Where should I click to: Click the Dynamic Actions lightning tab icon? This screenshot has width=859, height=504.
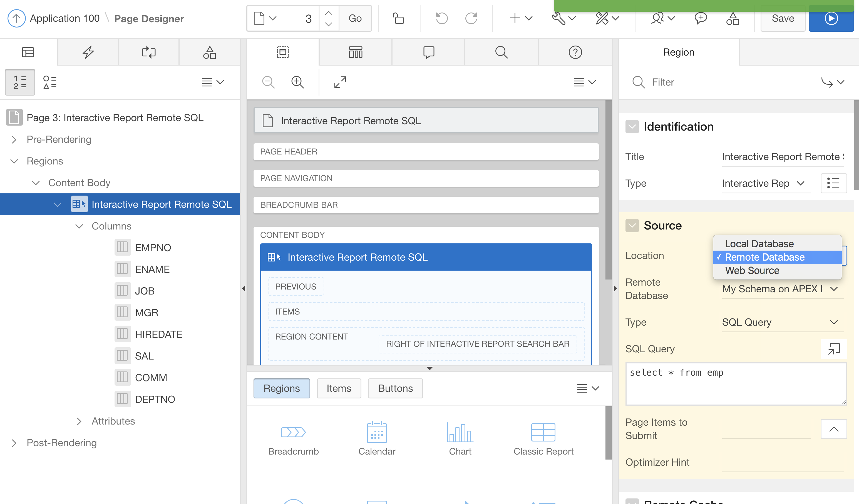[x=88, y=52]
